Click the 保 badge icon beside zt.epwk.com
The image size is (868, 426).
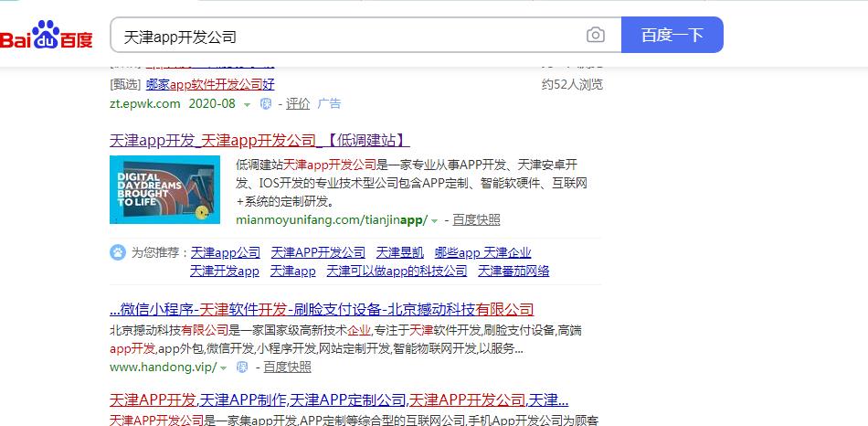tap(266, 103)
